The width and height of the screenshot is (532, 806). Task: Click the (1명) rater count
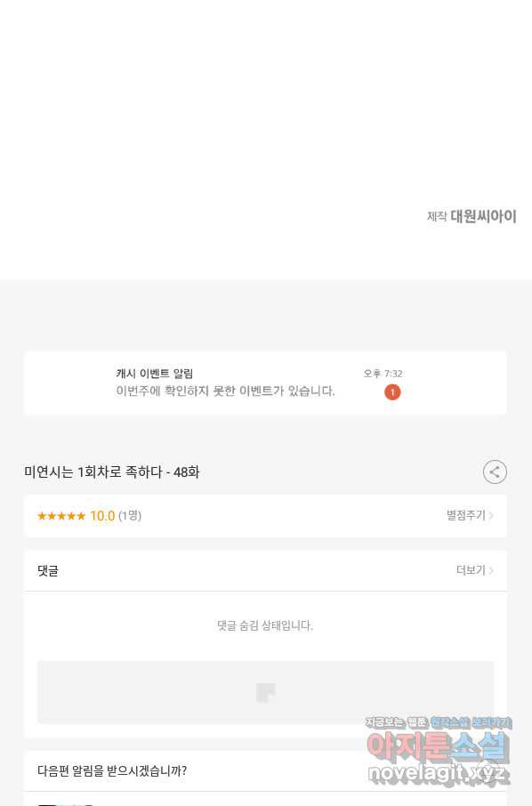pos(130,516)
